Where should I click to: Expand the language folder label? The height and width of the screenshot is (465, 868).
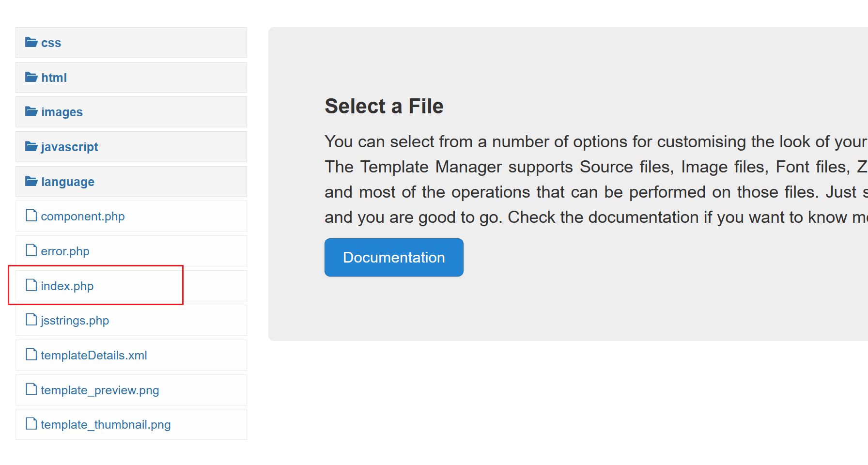[x=68, y=182]
